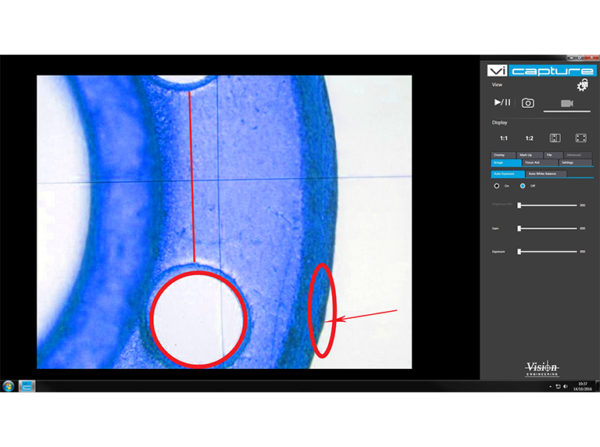This screenshot has width=600, height=447.
Task: Open the Settings tab
Action: point(567,162)
